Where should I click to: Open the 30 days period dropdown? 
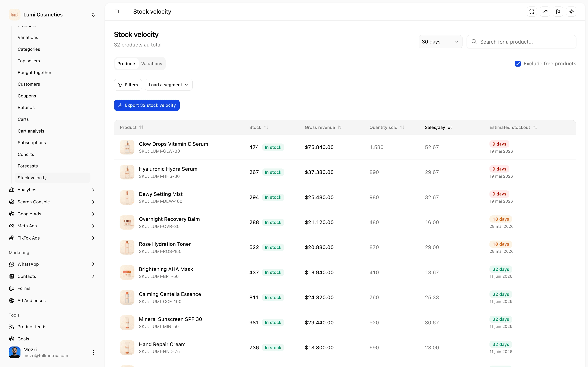point(440,42)
